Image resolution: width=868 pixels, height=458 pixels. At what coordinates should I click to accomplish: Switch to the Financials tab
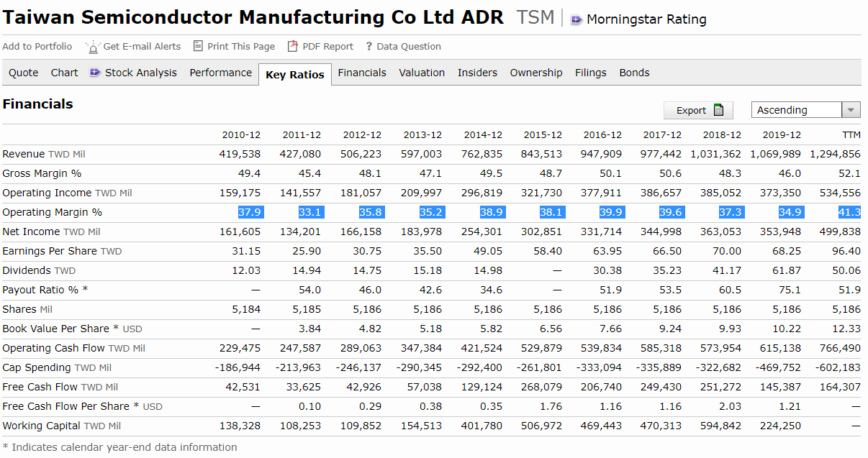click(362, 73)
